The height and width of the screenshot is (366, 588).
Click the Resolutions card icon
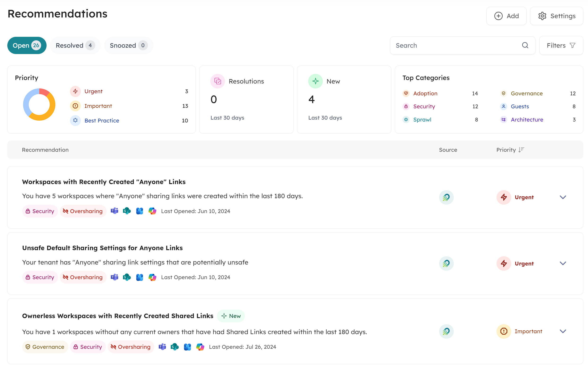click(217, 81)
